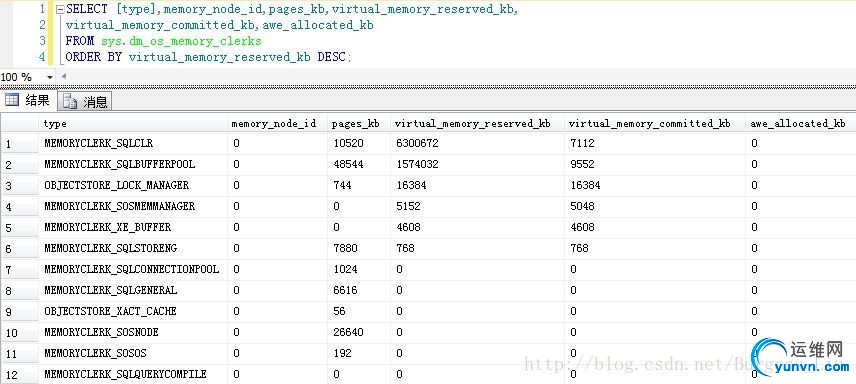Click the MEMORYCLERK_SOSMEMMANAGER cell

[133, 206]
